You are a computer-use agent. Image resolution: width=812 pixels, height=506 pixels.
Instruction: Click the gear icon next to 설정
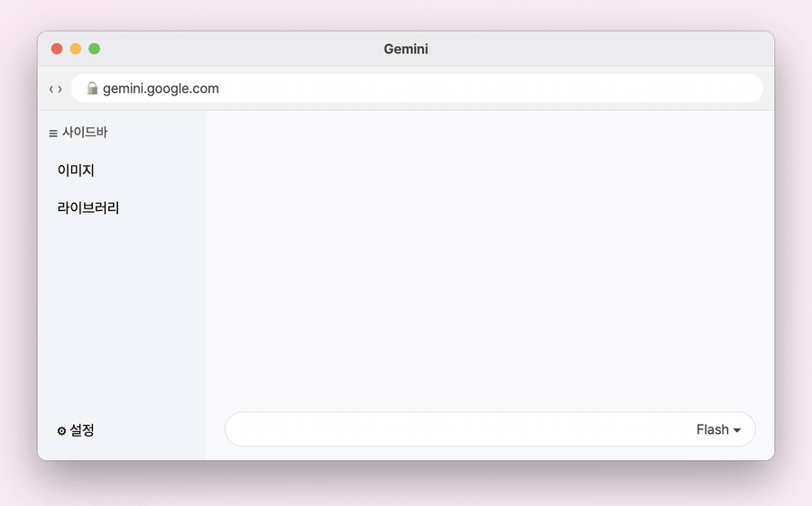coord(61,431)
